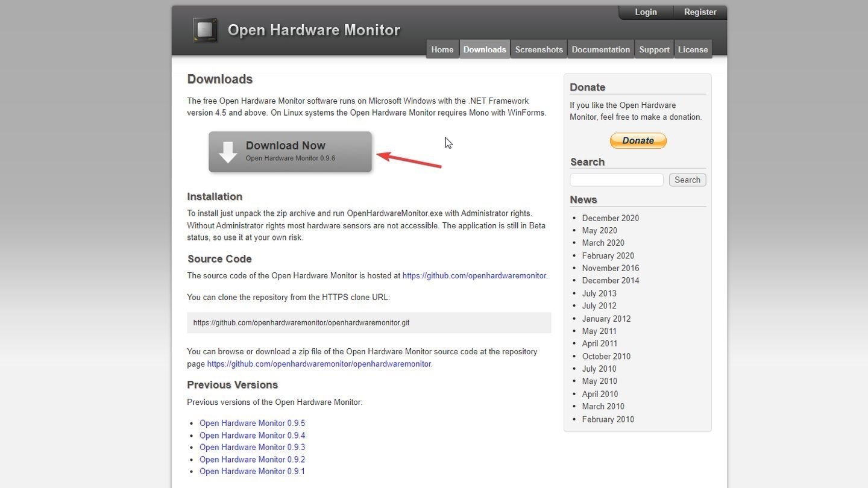868x488 pixels.
Task: Open May 2020 news entry
Action: 599,230
